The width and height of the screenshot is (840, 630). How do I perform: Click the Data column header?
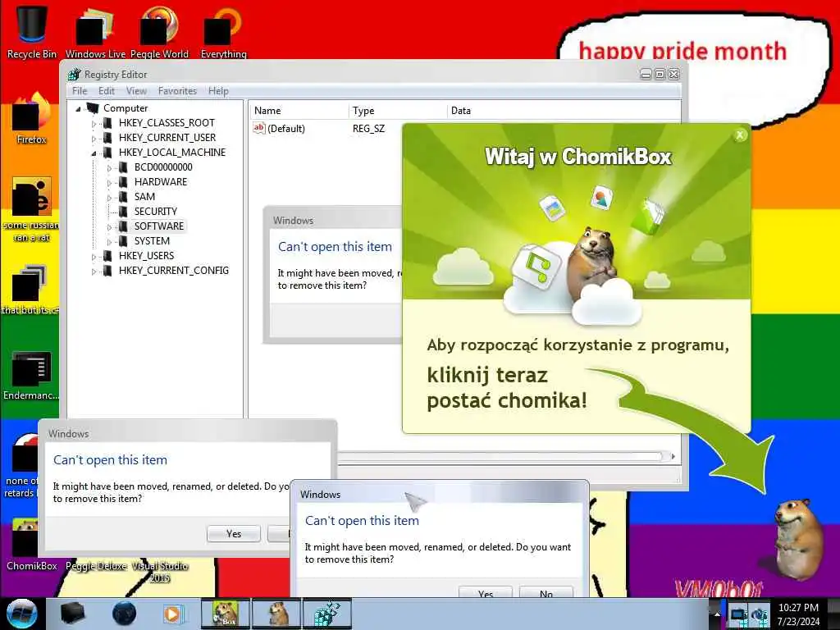coord(564,111)
